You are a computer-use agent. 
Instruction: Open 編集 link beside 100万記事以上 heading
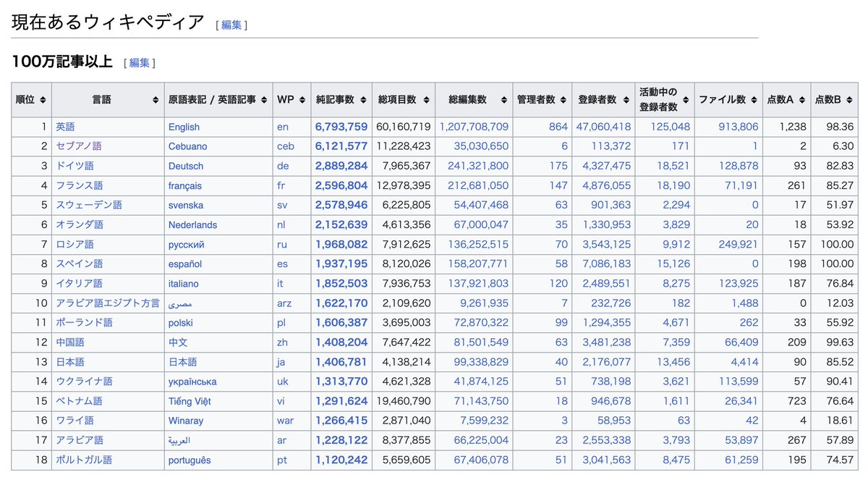click(140, 63)
